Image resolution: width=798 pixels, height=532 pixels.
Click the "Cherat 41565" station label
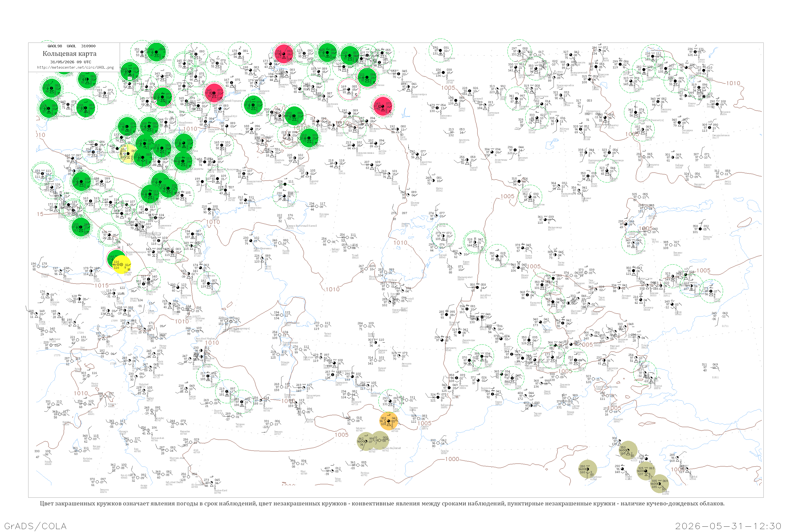tap(628, 477)
